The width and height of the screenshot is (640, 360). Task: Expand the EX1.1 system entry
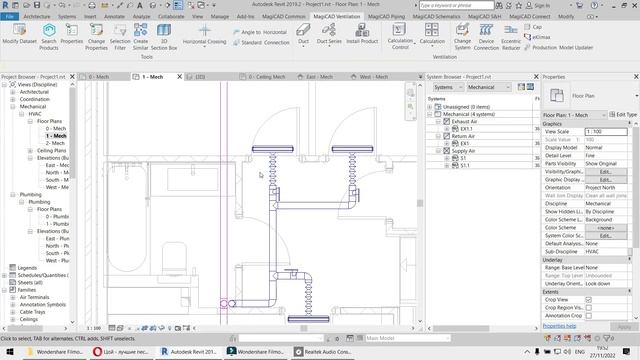[x=447, y=129]
